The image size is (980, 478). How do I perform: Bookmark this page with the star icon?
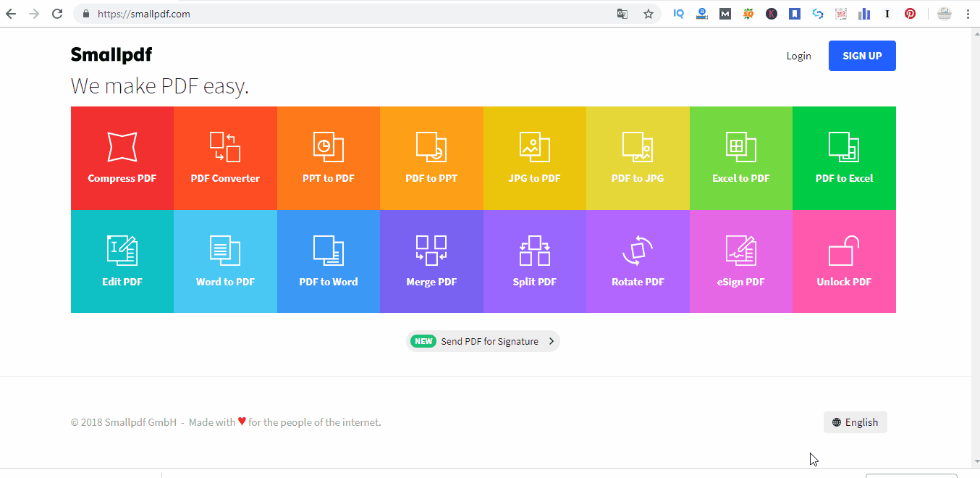pyautogui.click(x=649, y=14)
